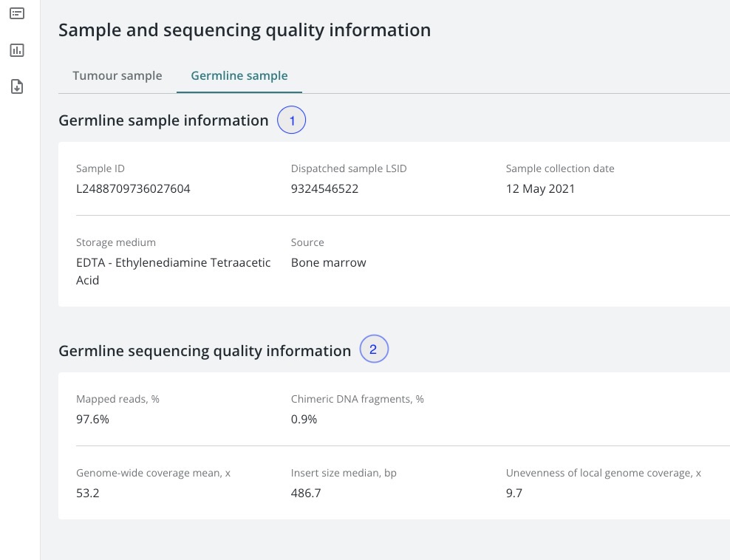
Task: Click the Bone marrow source value
Action: 328,262
